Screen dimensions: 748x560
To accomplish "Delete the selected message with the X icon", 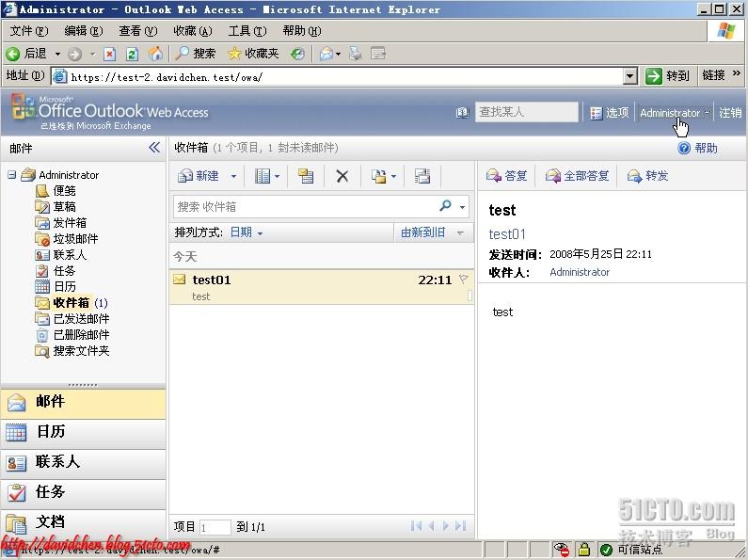I will (x=342, y=176).
